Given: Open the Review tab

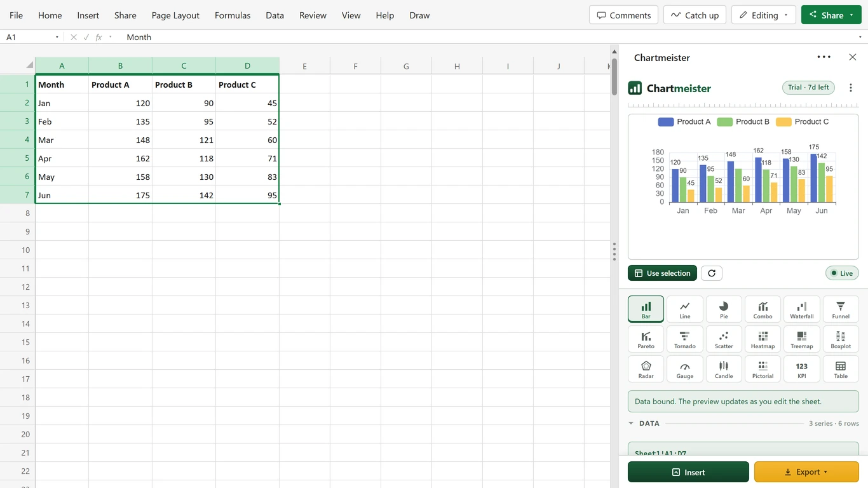Looking at the screenshot, I should (313, 15).
